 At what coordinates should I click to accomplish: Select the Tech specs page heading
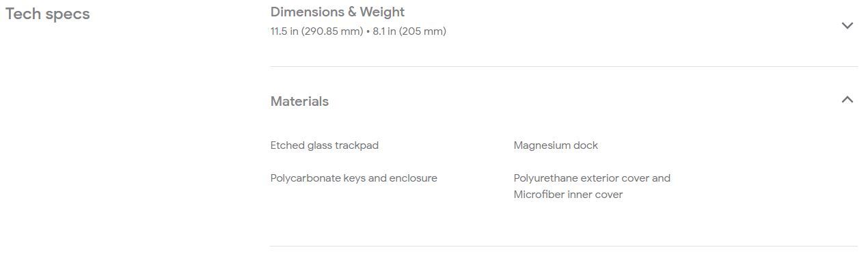(48, 14)
